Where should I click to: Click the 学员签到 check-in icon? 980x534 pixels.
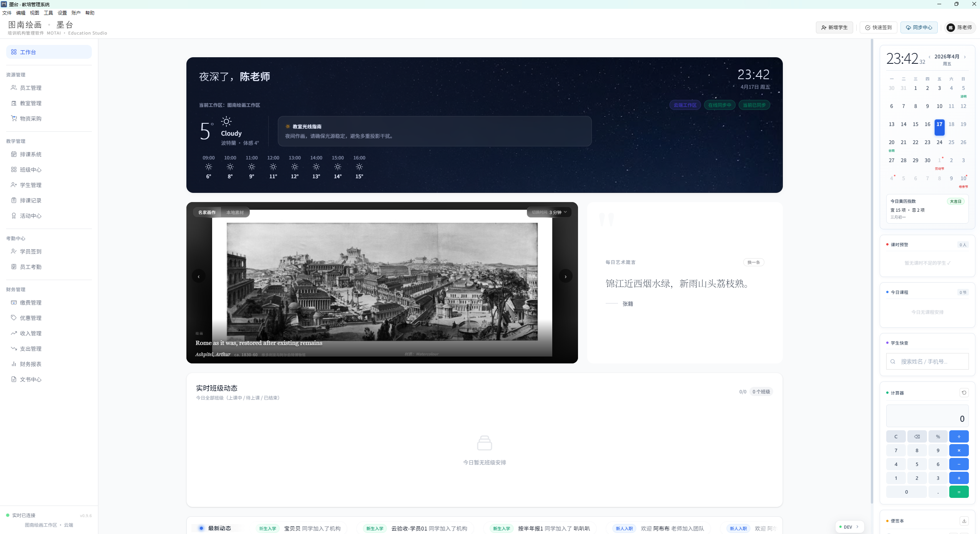coord(14,251)
